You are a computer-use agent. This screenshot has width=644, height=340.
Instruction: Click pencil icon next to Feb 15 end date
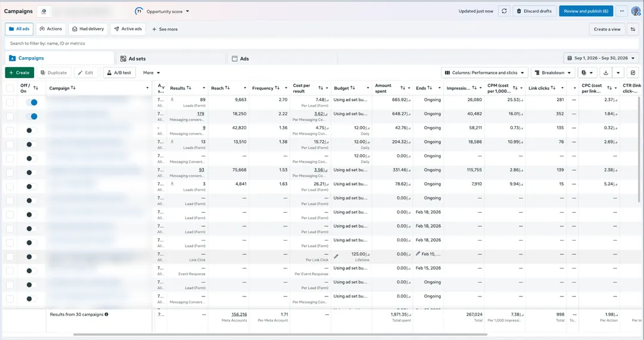417,254
